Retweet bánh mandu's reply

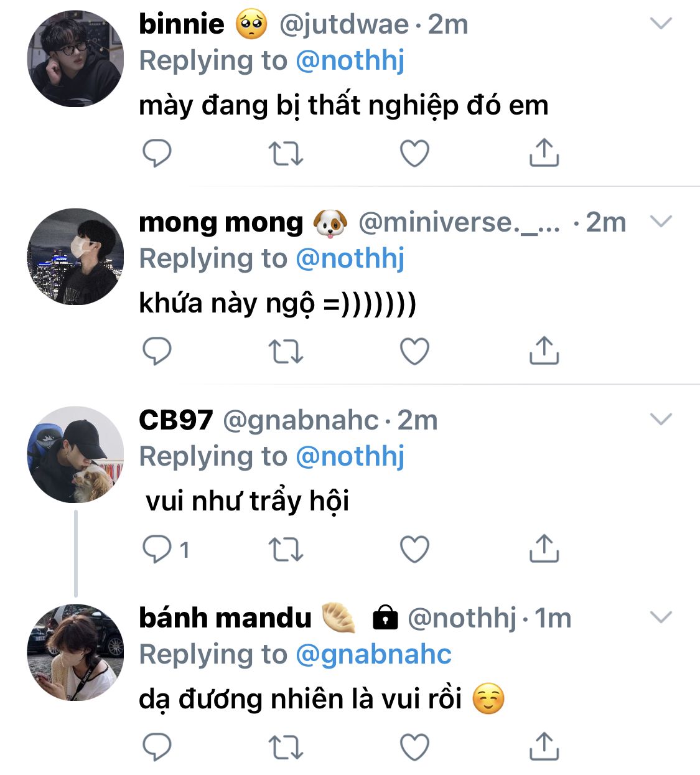[x=286, y=747]
